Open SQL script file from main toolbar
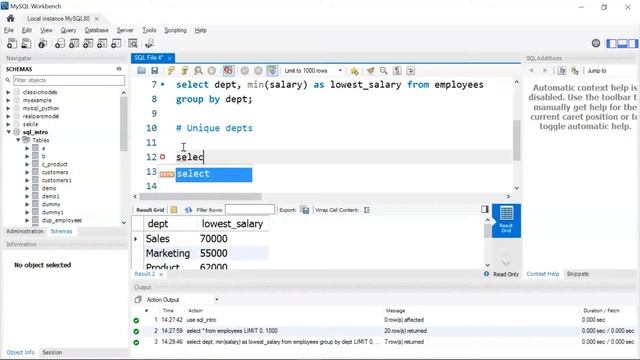 26,43
